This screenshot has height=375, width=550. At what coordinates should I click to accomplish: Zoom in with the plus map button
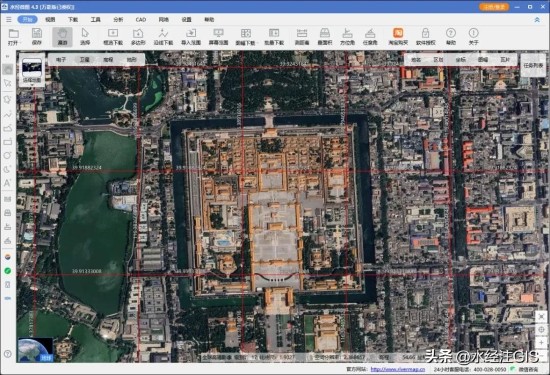(x=541, y=342)
